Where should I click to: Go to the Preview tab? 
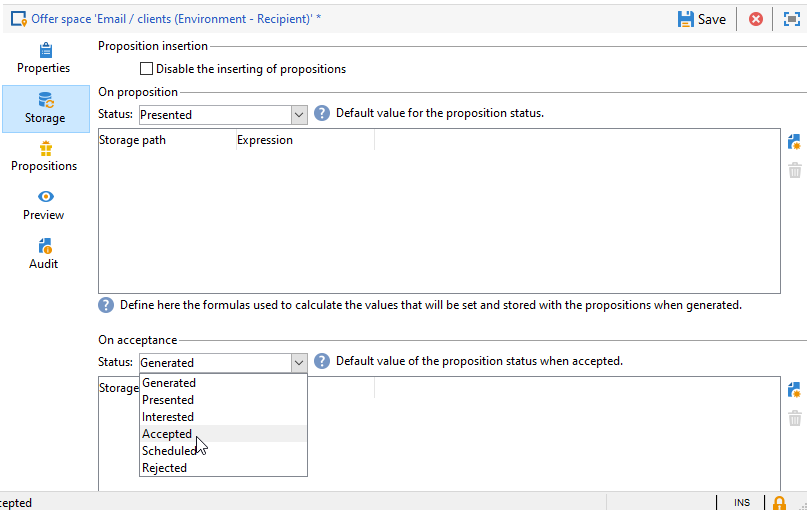(x=44, y=205)
